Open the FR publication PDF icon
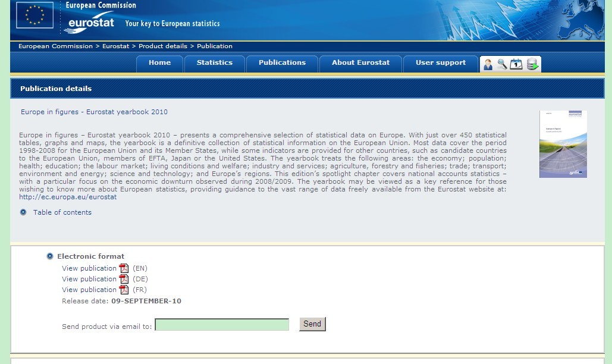The image size is (612, 364). [x=124, y=290]
